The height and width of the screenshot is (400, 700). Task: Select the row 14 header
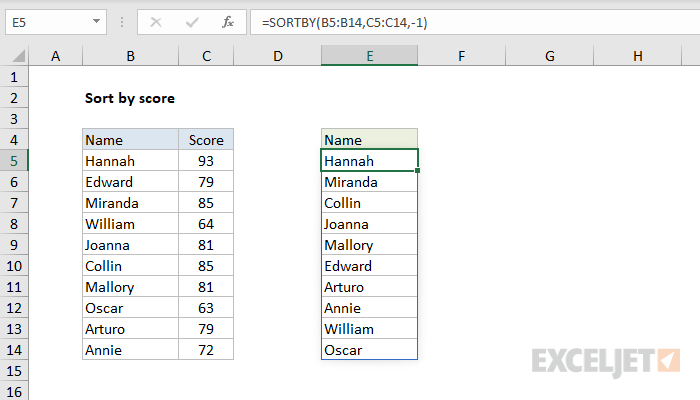16,350
